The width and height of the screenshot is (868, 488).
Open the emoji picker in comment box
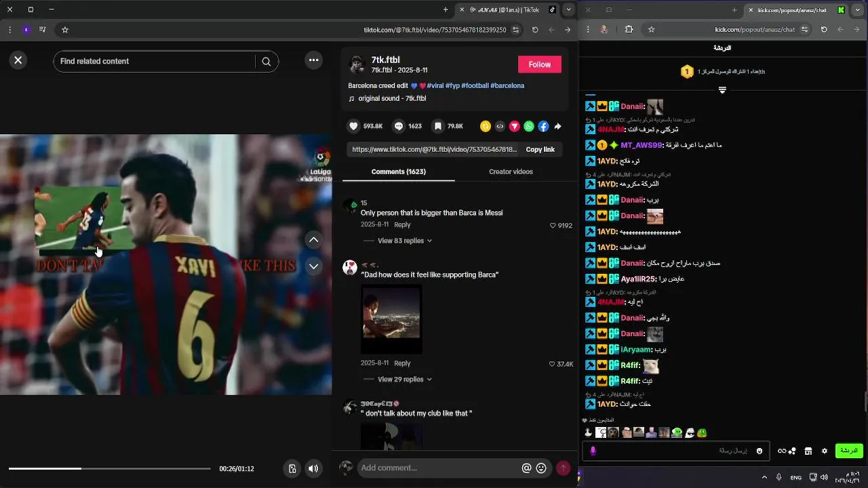pyautogui.click(x=541, y=468)
